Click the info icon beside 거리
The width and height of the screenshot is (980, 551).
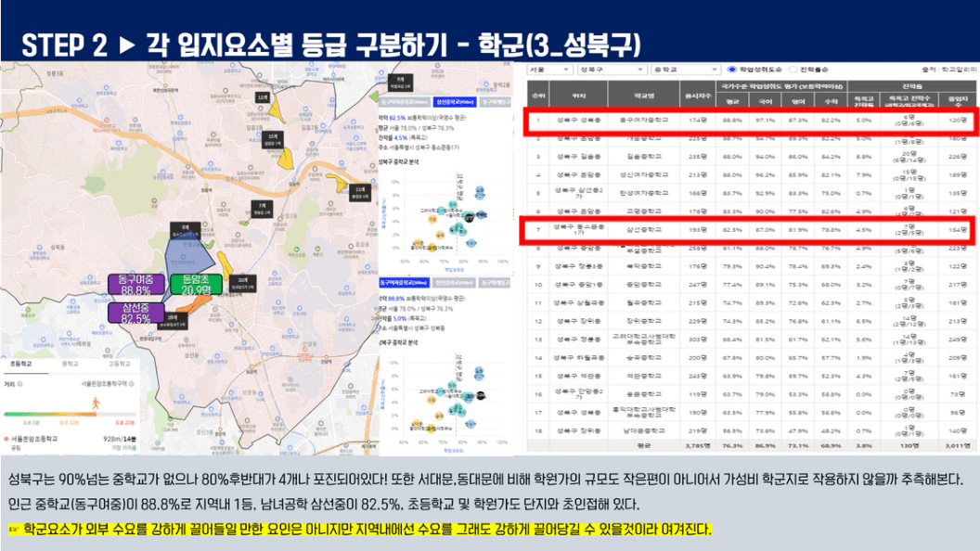point(20,384)
